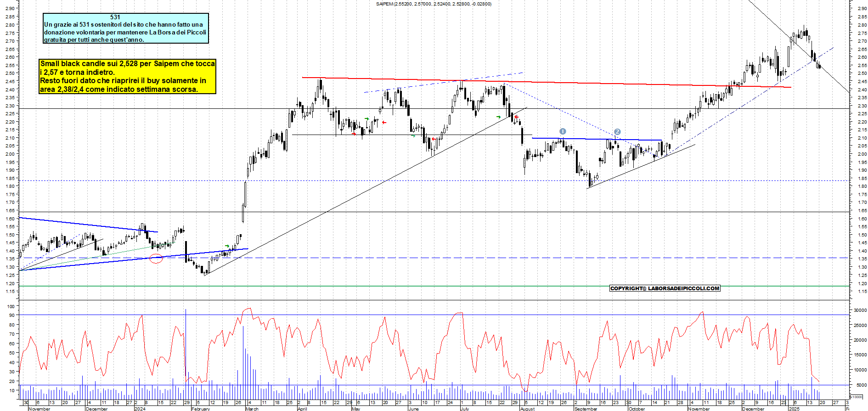Click the 90 level on the oscillator scale
The width and height of the screenshot is (868, 411).
pyautogui.click(x=12, y=315)
